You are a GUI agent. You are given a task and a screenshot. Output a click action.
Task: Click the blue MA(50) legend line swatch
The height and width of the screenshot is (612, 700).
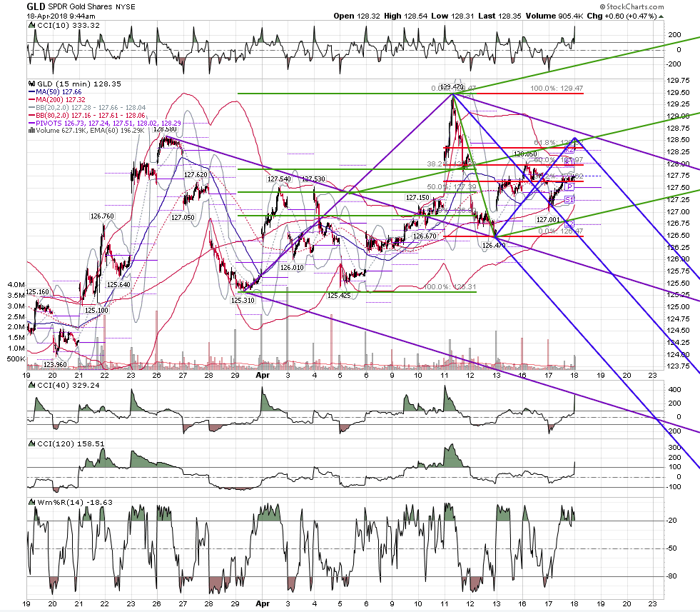[31, 92]
